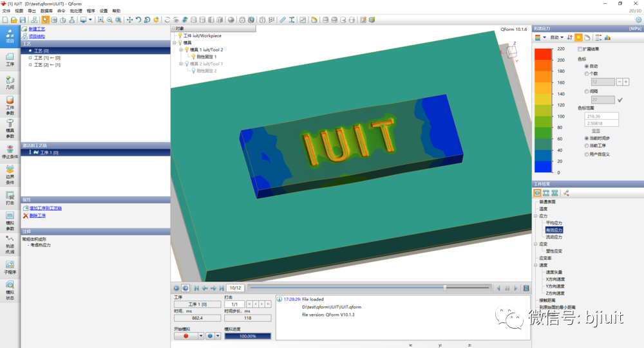Image resolution: width=644 pixels, height=348 pixels.
Task: Click the reverse color scale arrows icon
Action: tap(570, 37)
